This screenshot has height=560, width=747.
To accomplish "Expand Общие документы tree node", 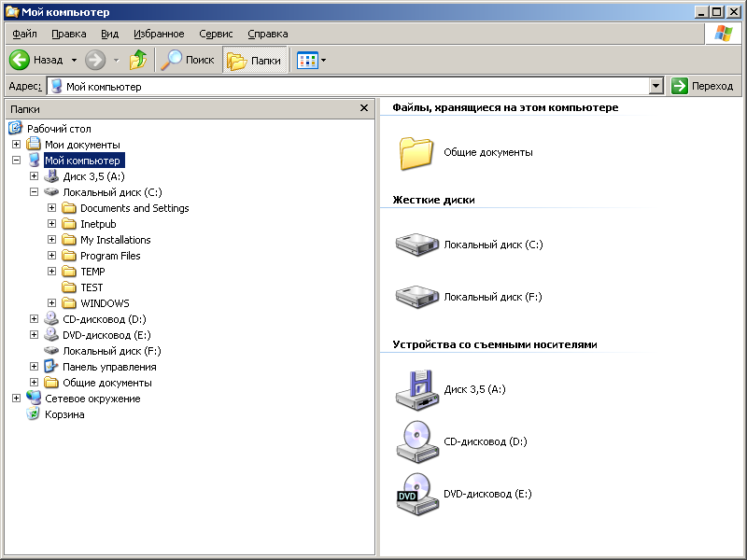I will (x=34, y=383).
